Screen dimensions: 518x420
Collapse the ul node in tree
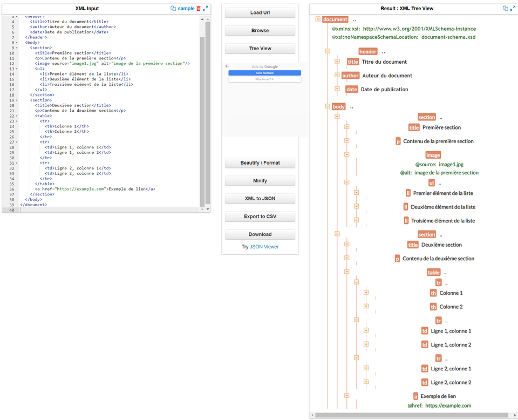point(346,182)
